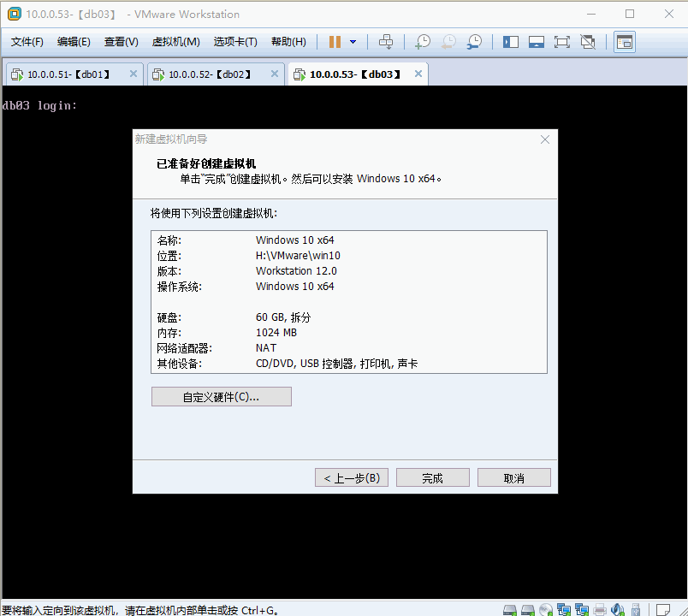This screenshot has width=688, height=616.
Task: Click the 操作系统: label
Action: [x=180, y=287]
